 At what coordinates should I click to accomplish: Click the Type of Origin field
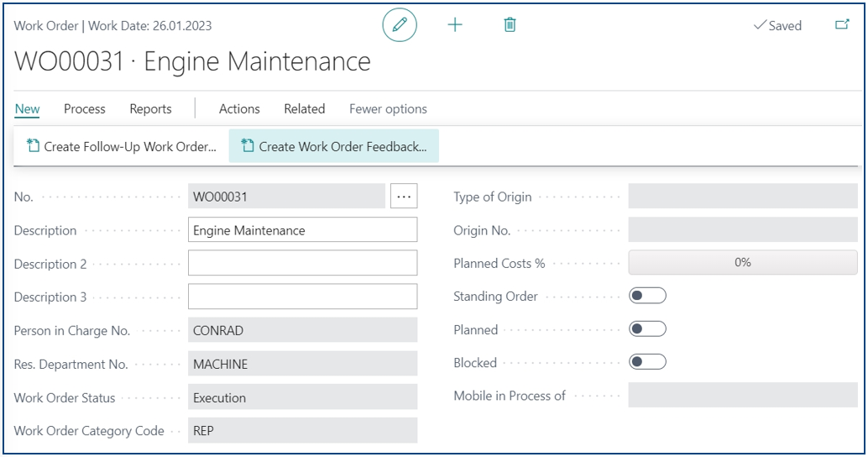point(743,196)
